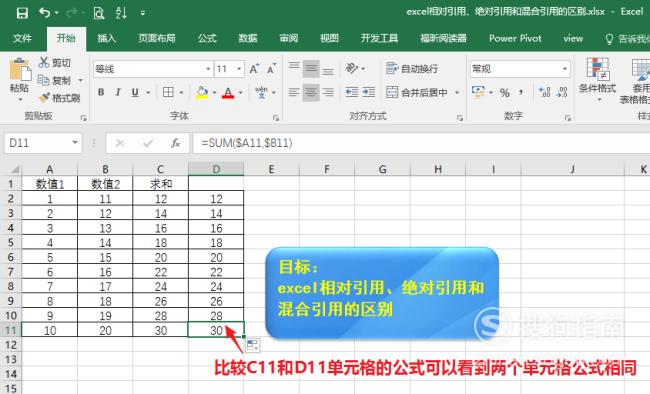Image resolution: width=650 pixels, height=394 pixels.
Task: Open the File (文件) tab
Action: coord(22,39)
